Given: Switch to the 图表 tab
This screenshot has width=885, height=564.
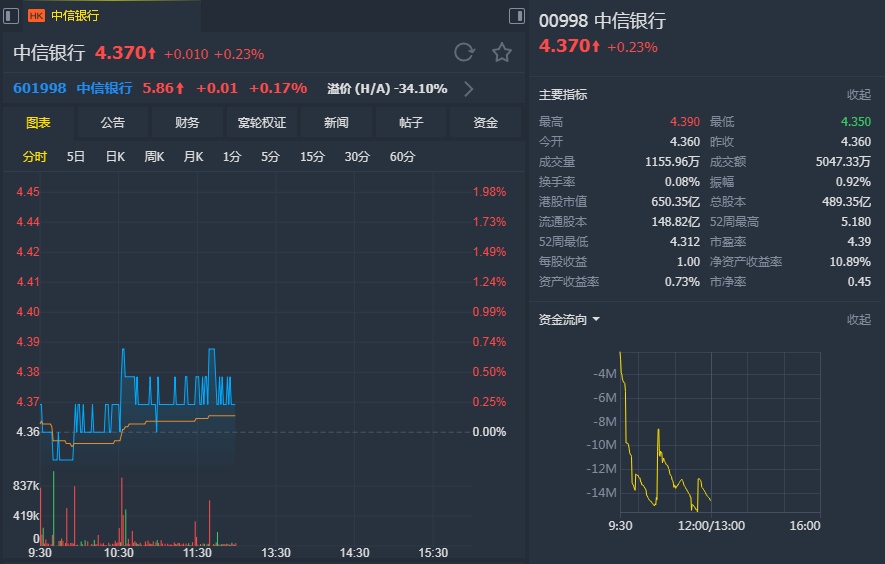Looking at the screenshot, I should pyautogui.click(x=38, y=123).
